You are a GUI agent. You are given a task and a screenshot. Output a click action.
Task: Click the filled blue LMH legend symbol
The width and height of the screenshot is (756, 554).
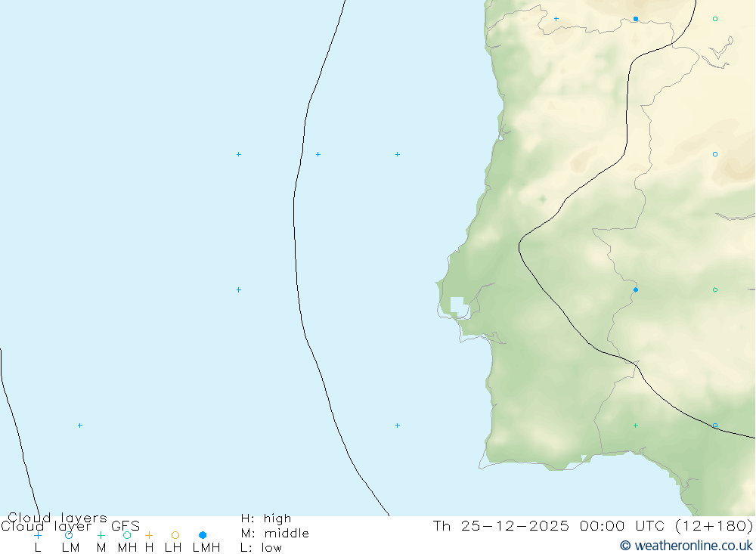(x=203, y=535)
